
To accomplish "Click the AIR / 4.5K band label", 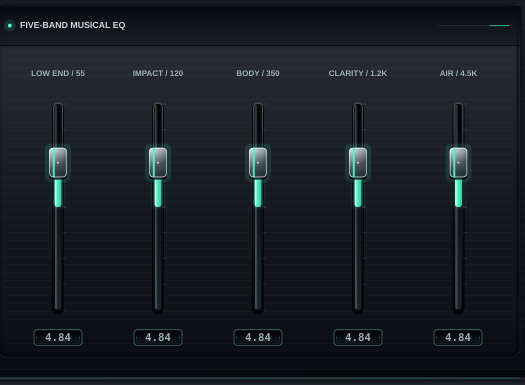I will point(458,73).
